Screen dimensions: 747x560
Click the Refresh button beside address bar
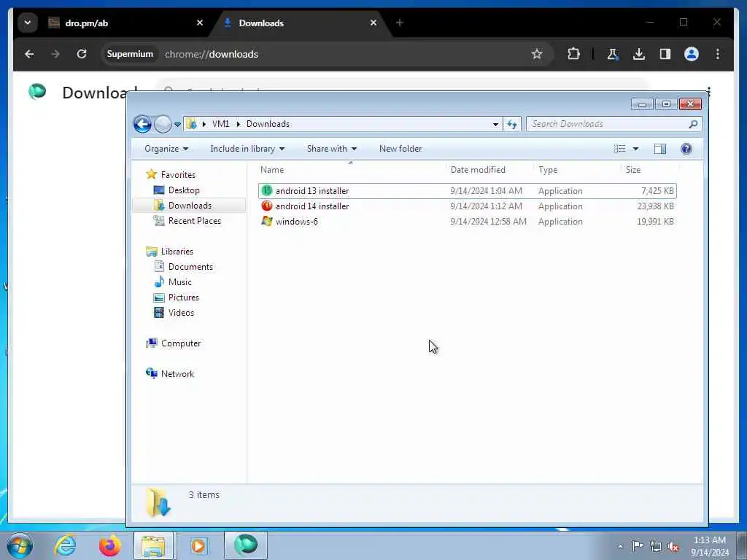[x=512, y=124]
